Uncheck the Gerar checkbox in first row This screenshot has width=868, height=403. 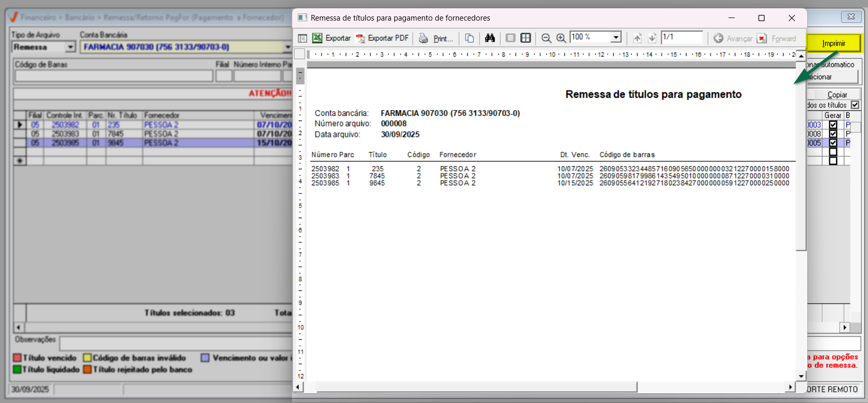833,125
